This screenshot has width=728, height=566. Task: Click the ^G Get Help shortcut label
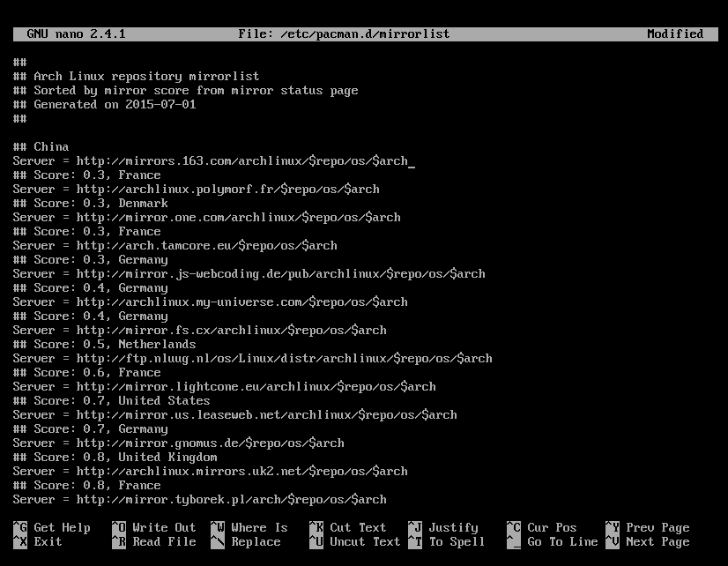[x=52, y=528]
